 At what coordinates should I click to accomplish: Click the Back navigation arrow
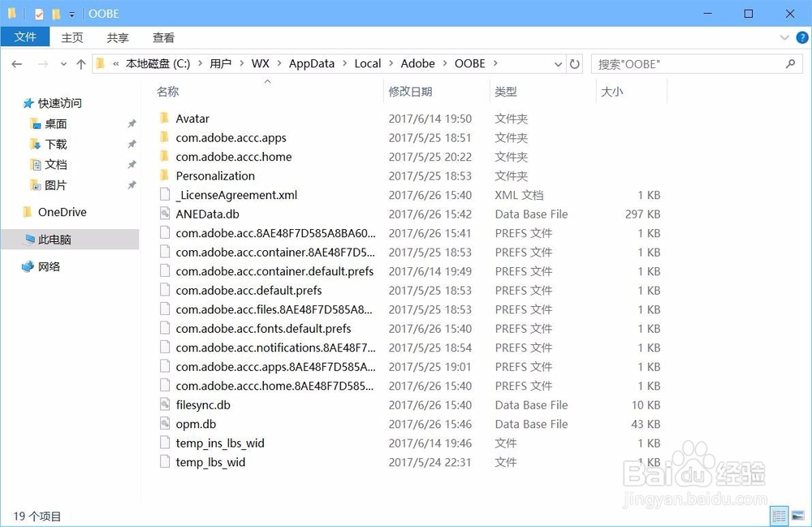16,64
